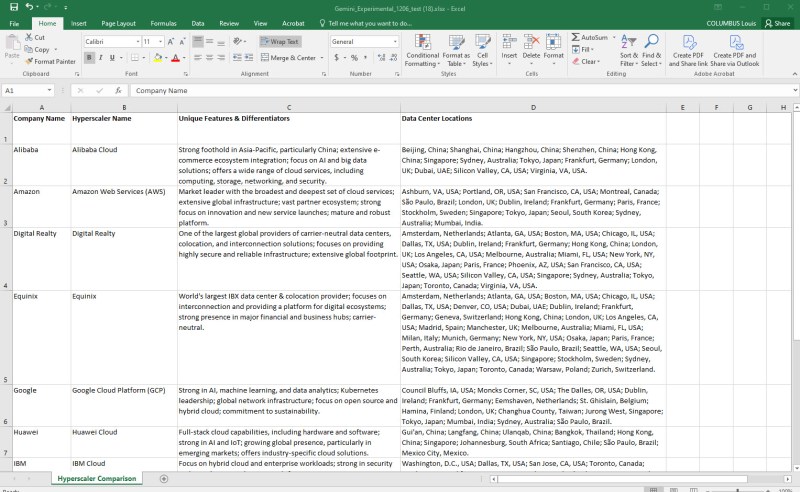Toggle Underline formatting
This screenshot has width=800, height=492.
coord(112,58)
